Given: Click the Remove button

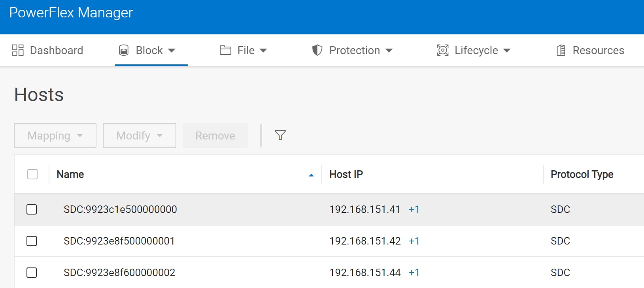Looking at the screenshot, I should [215, 136].
